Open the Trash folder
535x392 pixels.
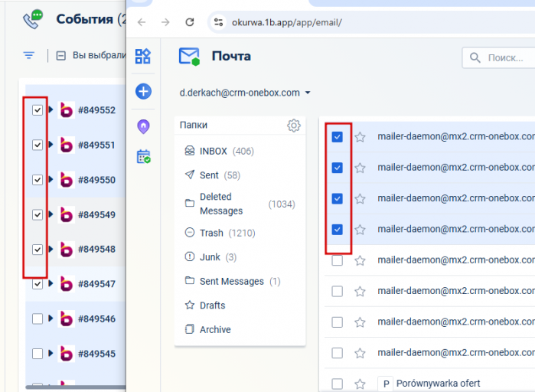[x=240, y=233]
